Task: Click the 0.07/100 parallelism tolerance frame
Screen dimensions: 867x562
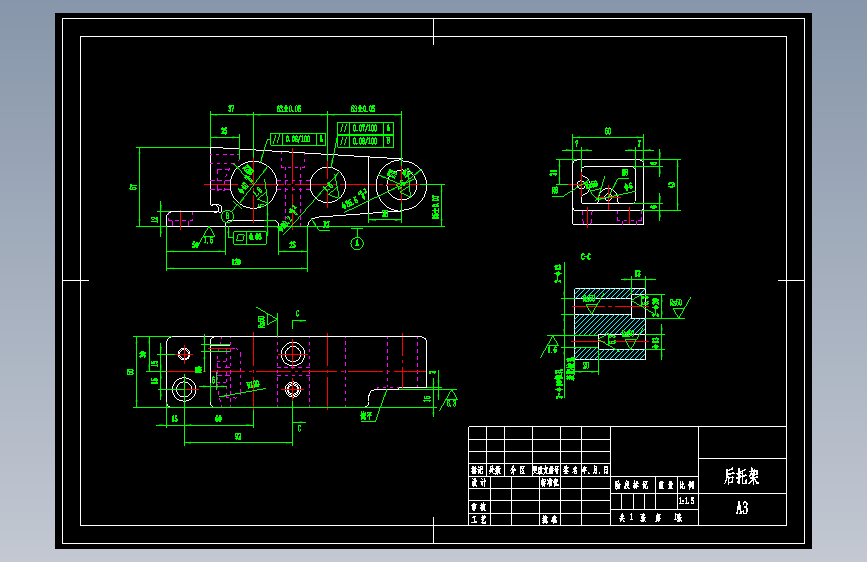Action: 365,128
